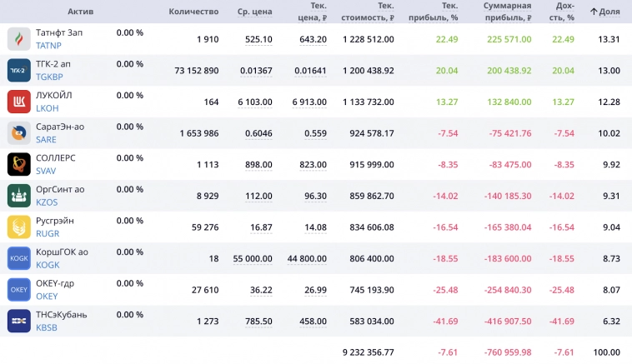Click the red ЛУКОЙЛ logo icon

19,102
